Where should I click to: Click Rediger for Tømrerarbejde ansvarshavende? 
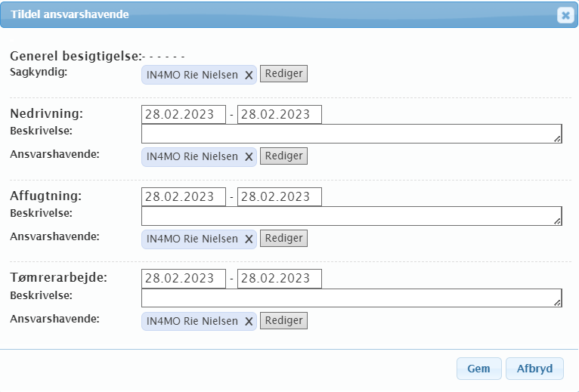click(283, 320)
